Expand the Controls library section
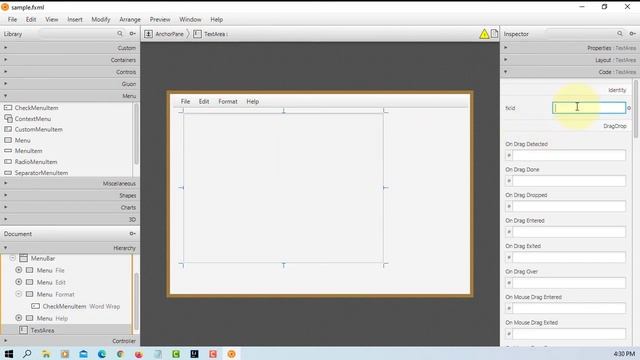Viewport: 640px width, 360px height. [x=70, y=72]
